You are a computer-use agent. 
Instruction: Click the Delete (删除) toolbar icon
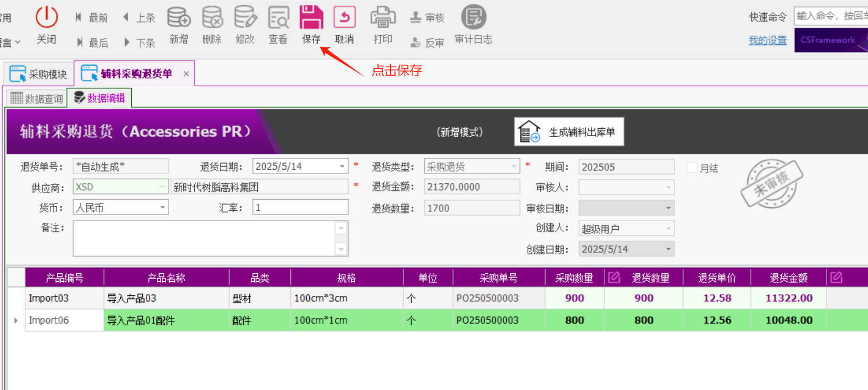tap(212, 18)
